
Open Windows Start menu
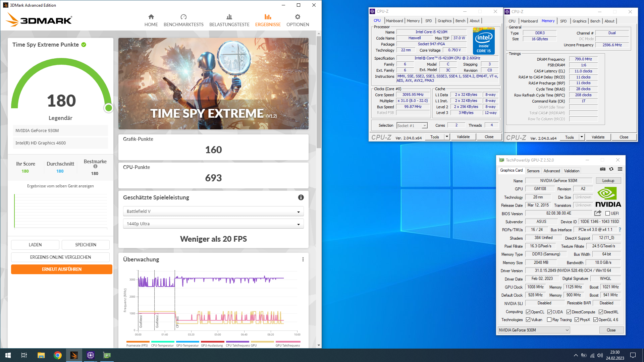(x=8, y=355)
